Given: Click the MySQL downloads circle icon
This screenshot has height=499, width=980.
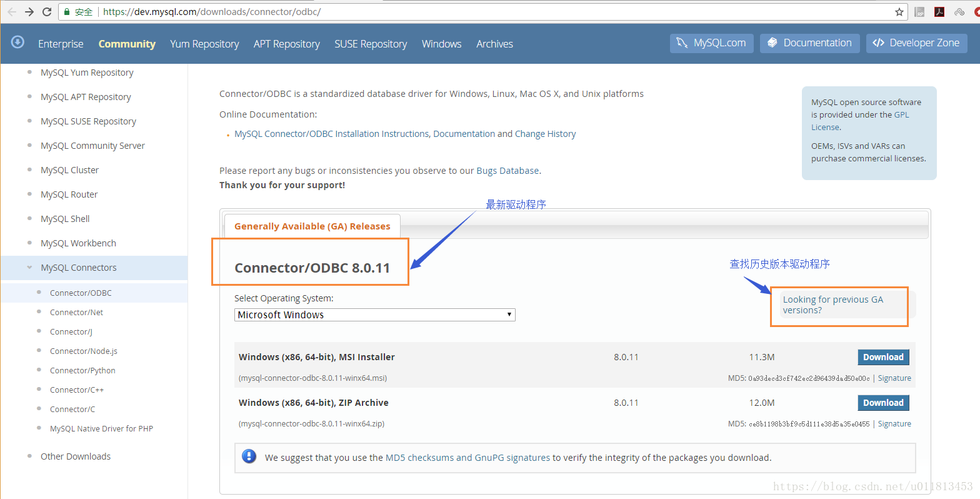Looking at the screenshot, I should [x=17, y=42].
